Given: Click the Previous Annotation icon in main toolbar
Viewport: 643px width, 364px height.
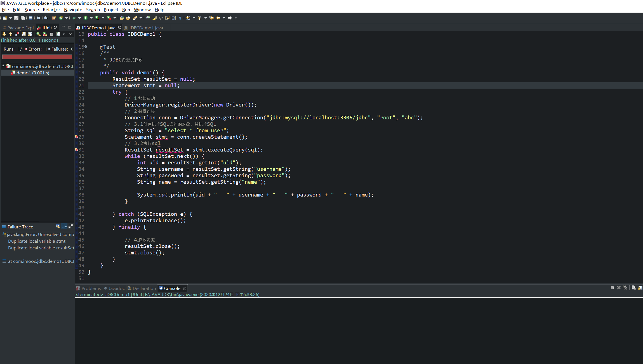Looking at the screenshot, I should pyautogui.click(x=200, y=18).
